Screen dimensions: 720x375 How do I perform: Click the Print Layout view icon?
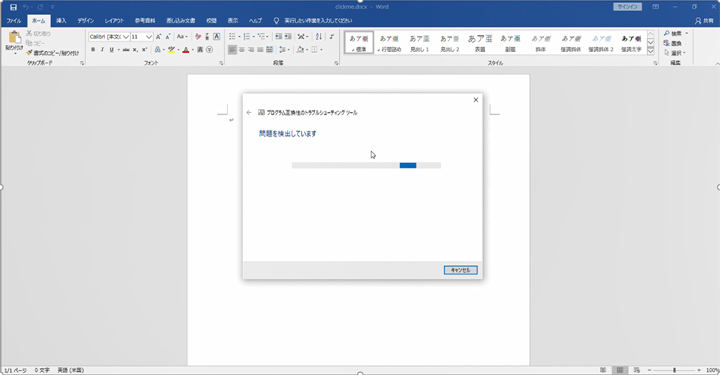pos(620,370)
